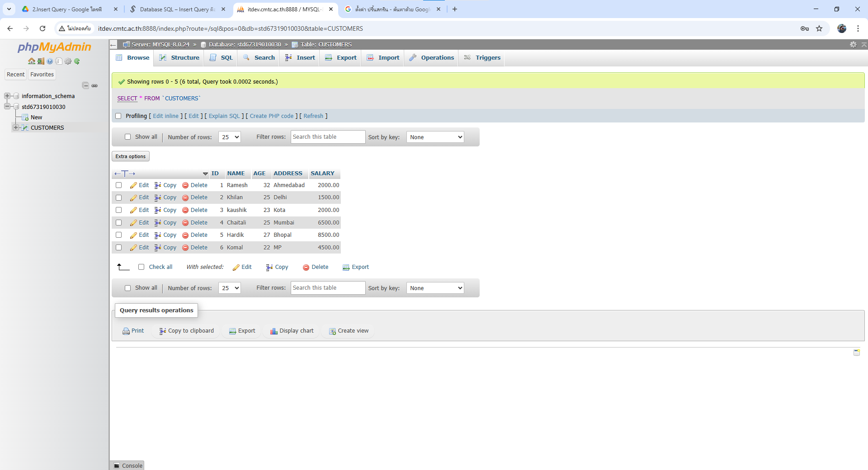The image size is (868, 470).
Task: Reload navigation panel with green arrow icon
Action: tap(77, 61)
